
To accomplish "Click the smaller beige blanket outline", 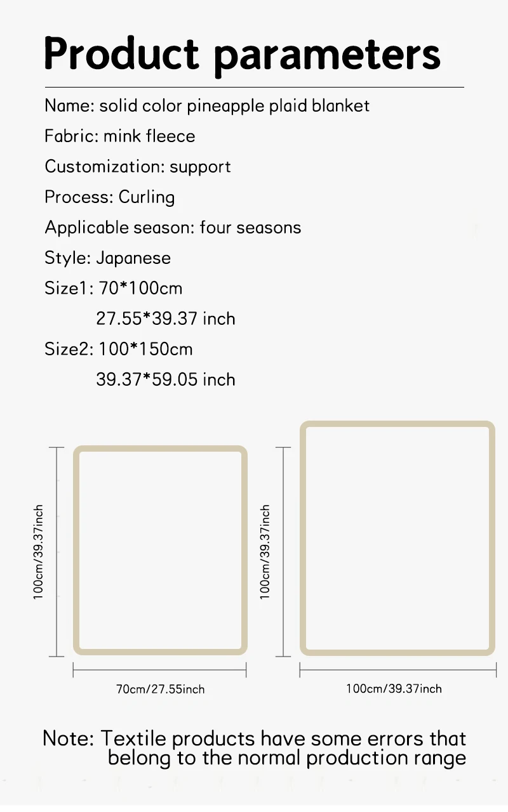I will 160,551.
